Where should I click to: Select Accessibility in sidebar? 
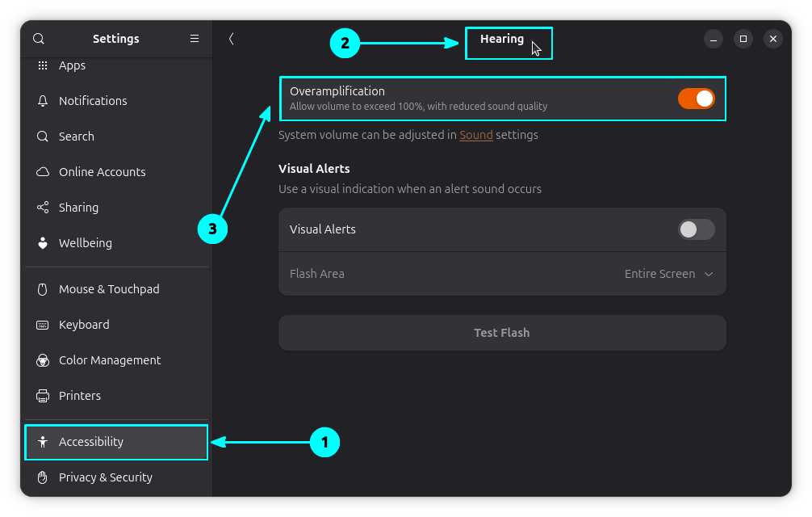click(116, 442)
